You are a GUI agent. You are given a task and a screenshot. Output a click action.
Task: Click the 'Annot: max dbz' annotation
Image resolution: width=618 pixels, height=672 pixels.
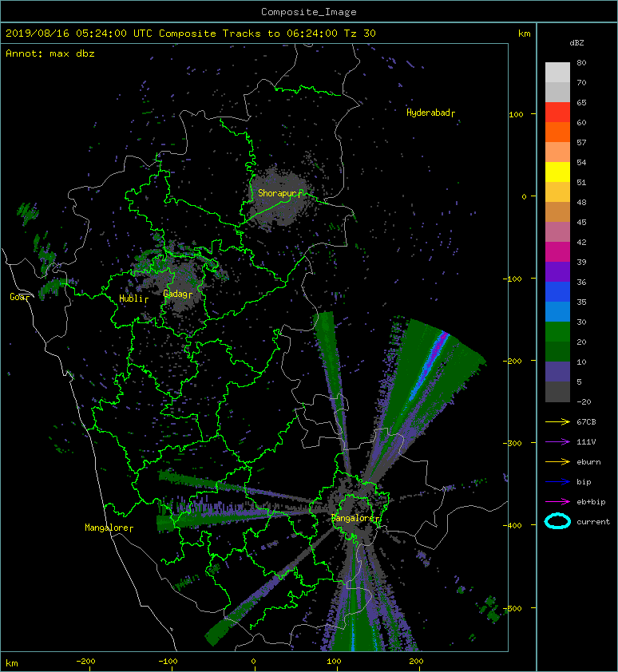pyautogui.click(x=50, y=53)
